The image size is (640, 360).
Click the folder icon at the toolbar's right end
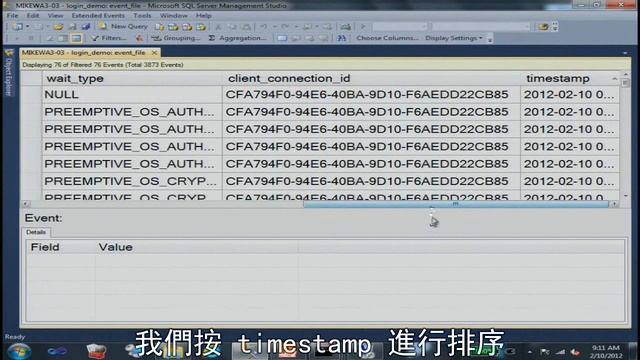coord(543,27)
